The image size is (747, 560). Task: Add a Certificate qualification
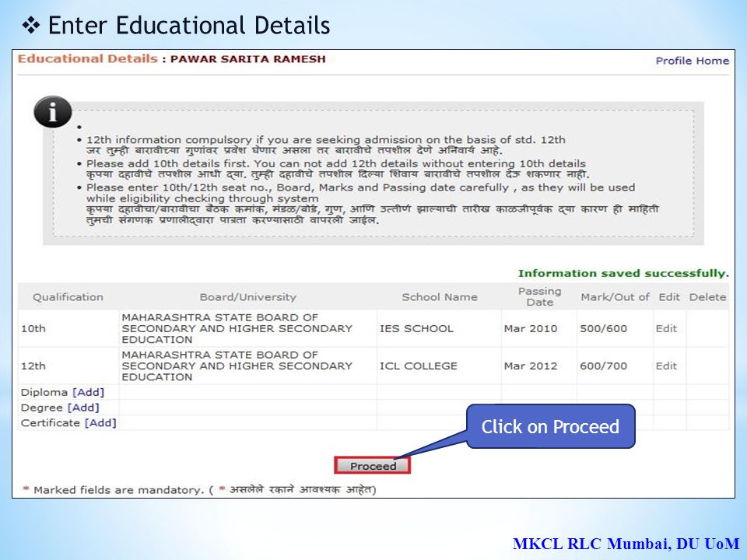(100, 423)
